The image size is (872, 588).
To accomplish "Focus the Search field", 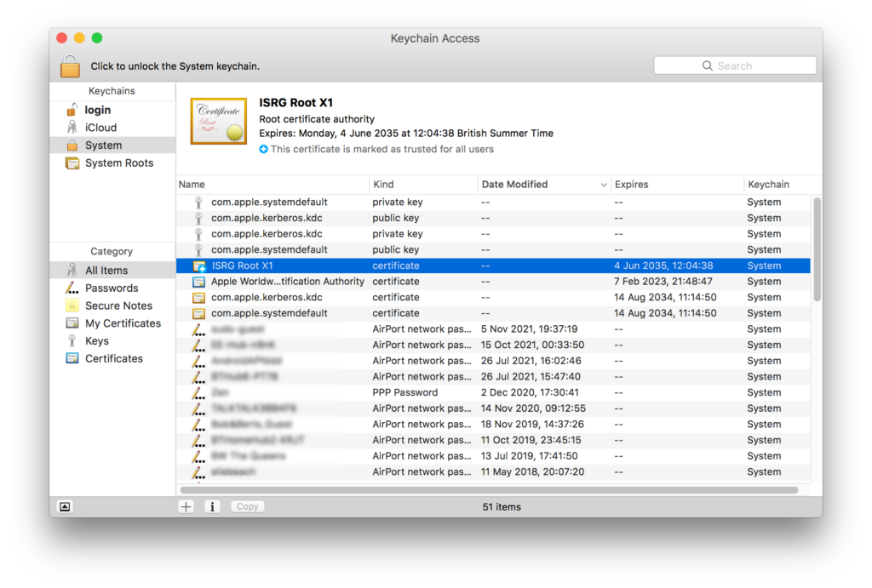I will pos(735,66).
